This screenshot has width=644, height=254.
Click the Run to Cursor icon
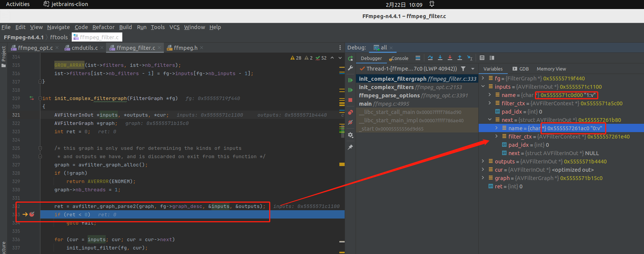click(x=470, y=58)
